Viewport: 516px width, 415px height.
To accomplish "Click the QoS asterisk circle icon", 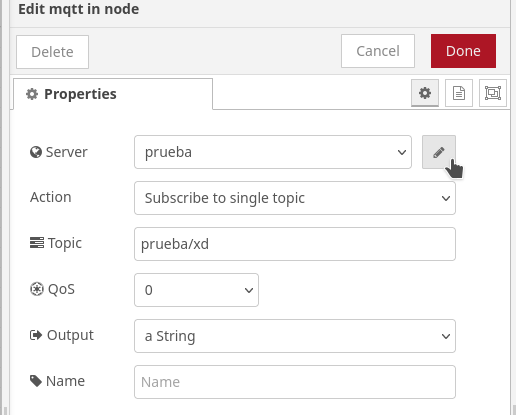I will 37,289.
